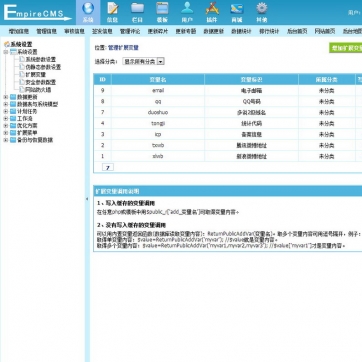
Task: Open 更新碎片 in the secondary menu
Action: (x=158, y=32)
